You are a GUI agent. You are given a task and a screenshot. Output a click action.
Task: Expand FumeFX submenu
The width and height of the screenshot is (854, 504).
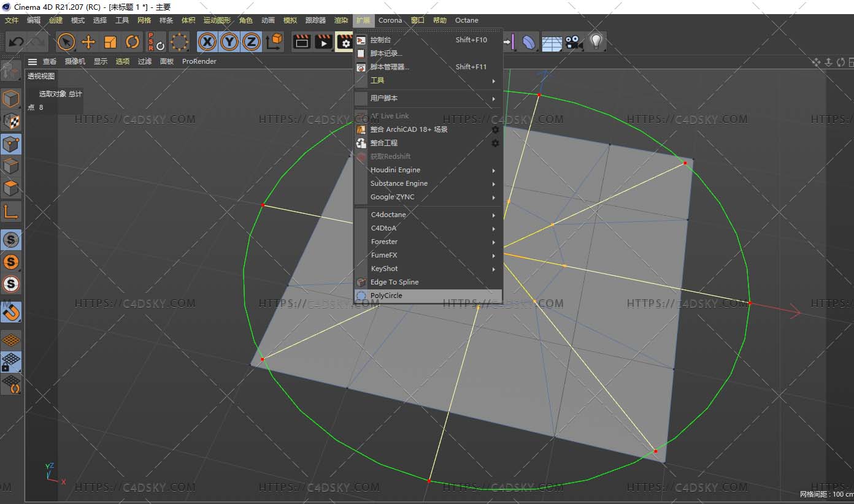[428, 255]
